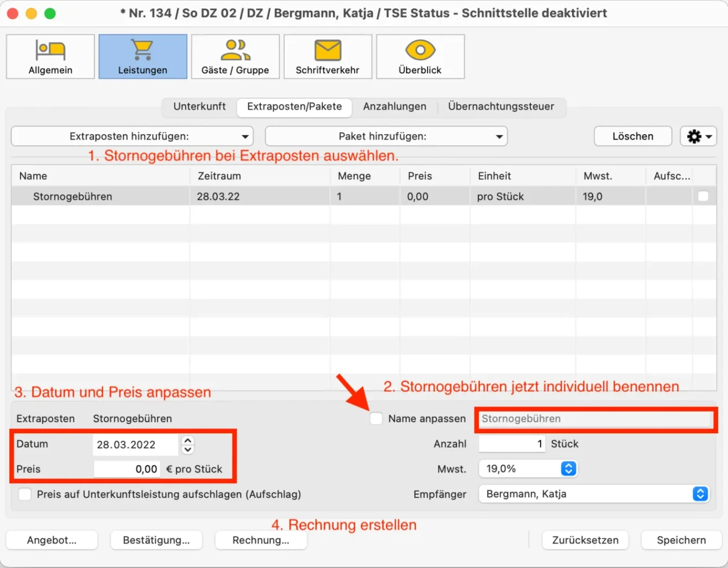Viewport: 728px width, 568px height.
Task: Click the Anzahl field showing 1
Action: point(512,444)
